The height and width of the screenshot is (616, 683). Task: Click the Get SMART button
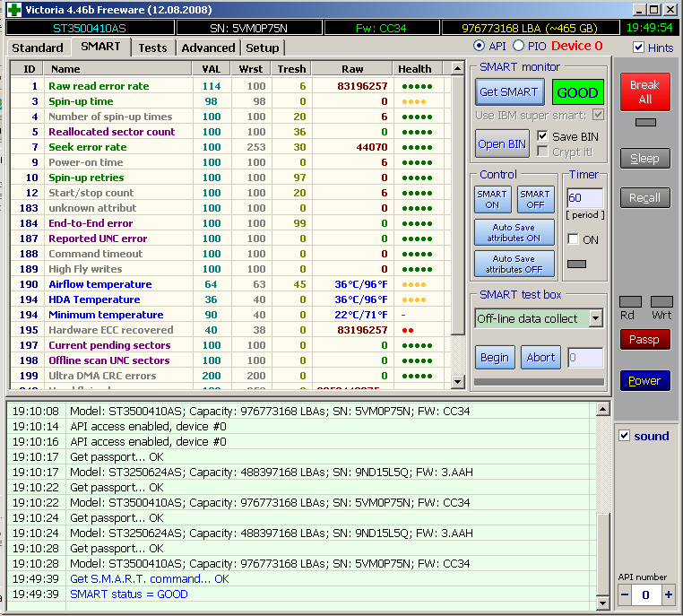tap(508, 91)
